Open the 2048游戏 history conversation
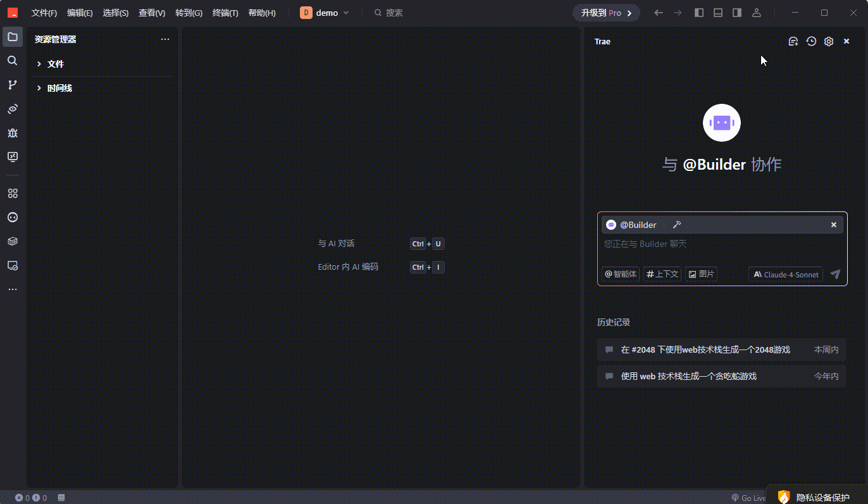Image resolution: width=868 pixels, height=504 pixels. (x=722, y=350)
